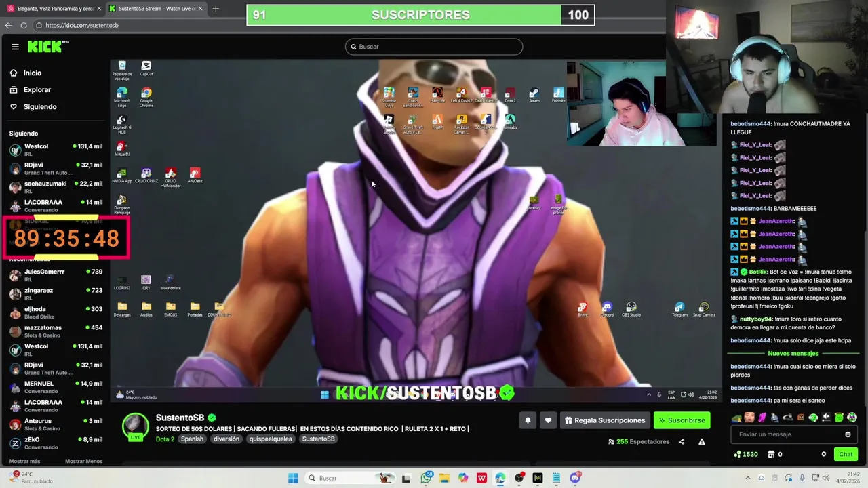Click the 'Spanish' tag
Image resolution: width=868 pixels, height=488 pixels.
coord(192,439)
